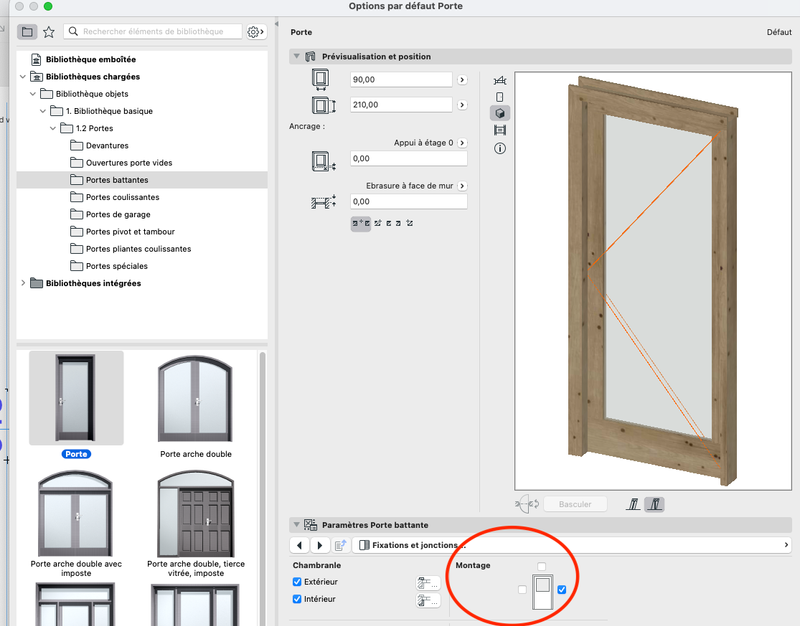The width and height of the screenshot is (800, 626).
Task: Open the door information icon
Action: pos(500,148)
